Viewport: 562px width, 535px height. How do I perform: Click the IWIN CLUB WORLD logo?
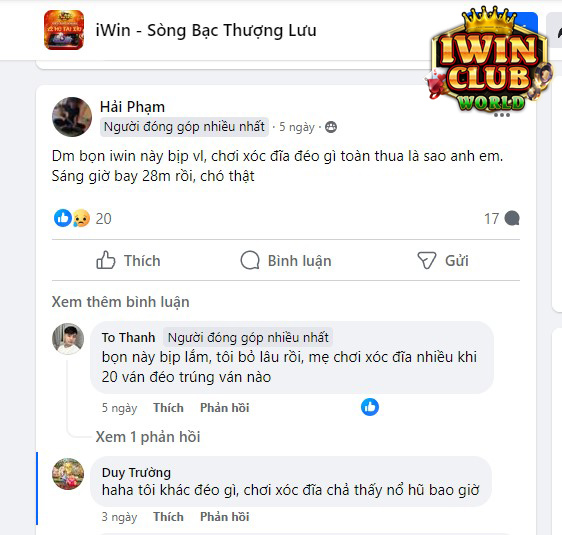click(x=491, y=59)
